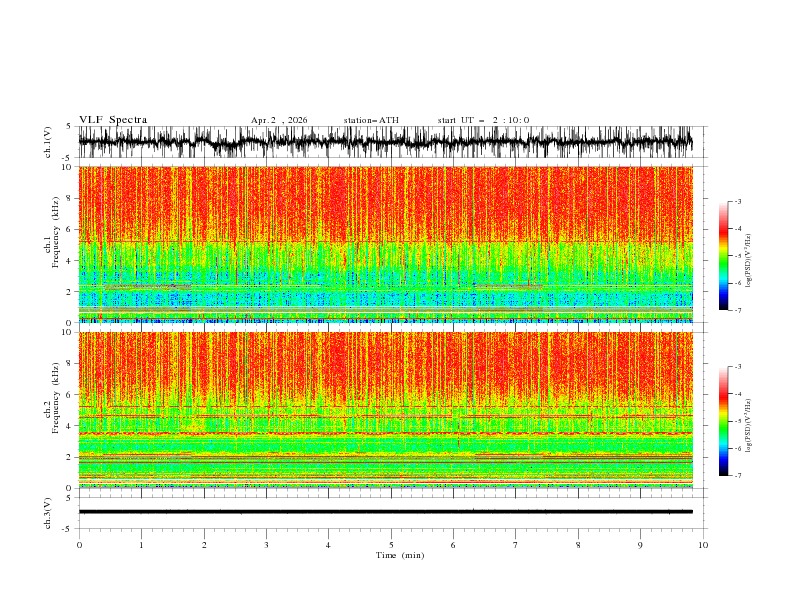Click time axis tick label "8"

[x=578, y=545]
